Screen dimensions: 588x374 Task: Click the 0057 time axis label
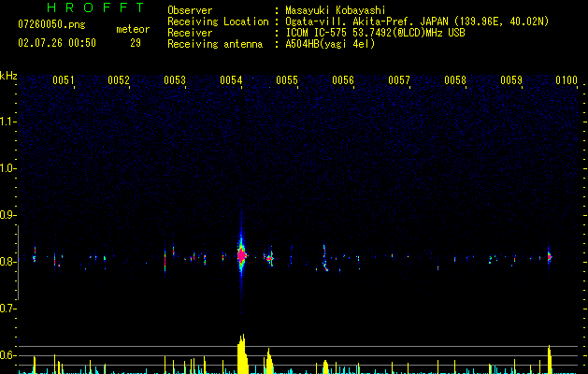pyautogui.click(x=399, y=80)
